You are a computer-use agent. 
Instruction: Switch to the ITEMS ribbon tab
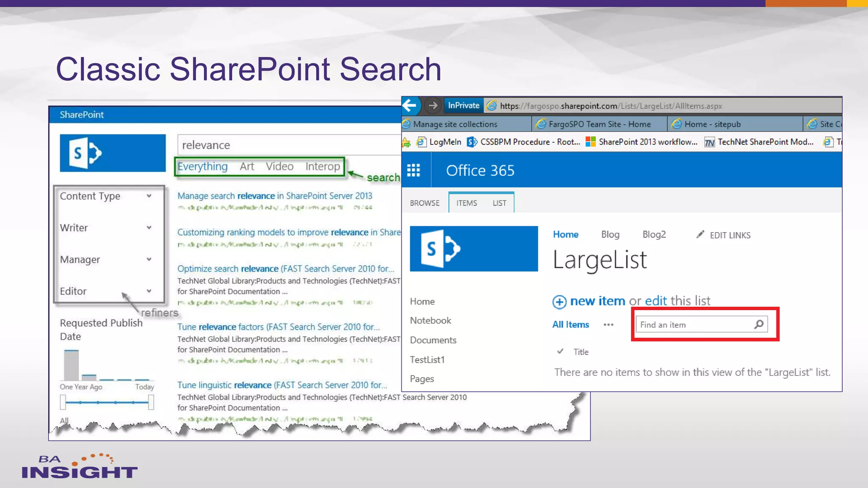click(x=467, y=203)
